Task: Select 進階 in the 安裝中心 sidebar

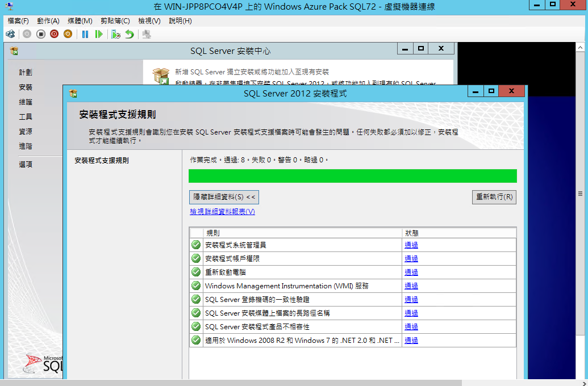Action: [26, 146]
